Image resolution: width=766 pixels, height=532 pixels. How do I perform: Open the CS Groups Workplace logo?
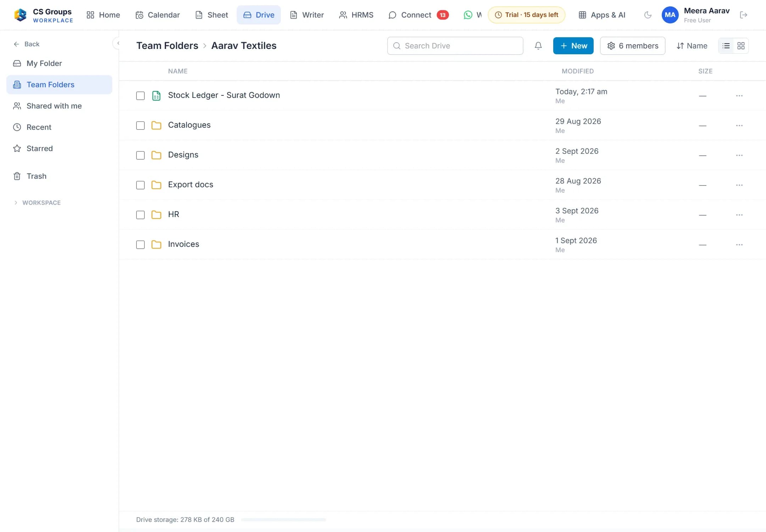(x=43, y=15)
